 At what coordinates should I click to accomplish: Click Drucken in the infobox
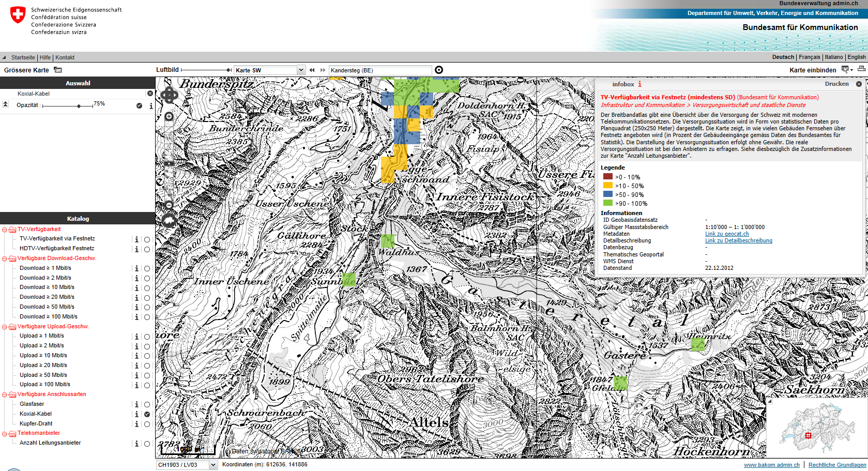pyautogui.click(x=836, y=84)
